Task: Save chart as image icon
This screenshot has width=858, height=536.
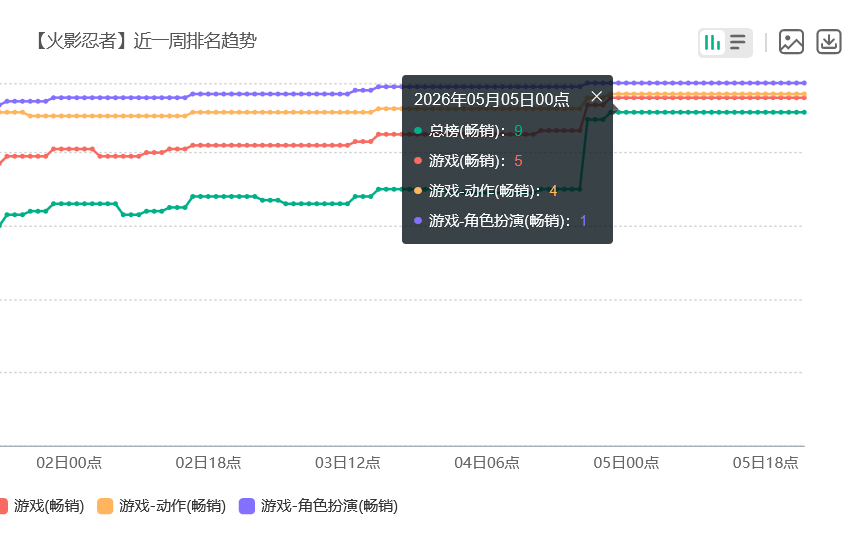Action: tap(791, 42)
